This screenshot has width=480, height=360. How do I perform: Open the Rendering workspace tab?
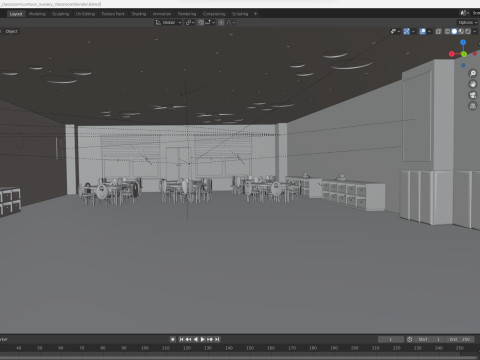187,14
